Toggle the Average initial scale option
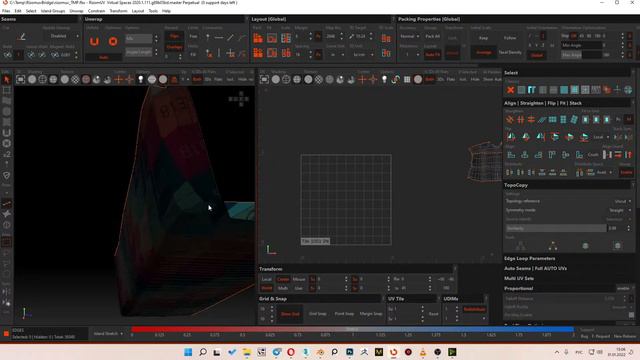640x360 pixels. click(484, 52)
